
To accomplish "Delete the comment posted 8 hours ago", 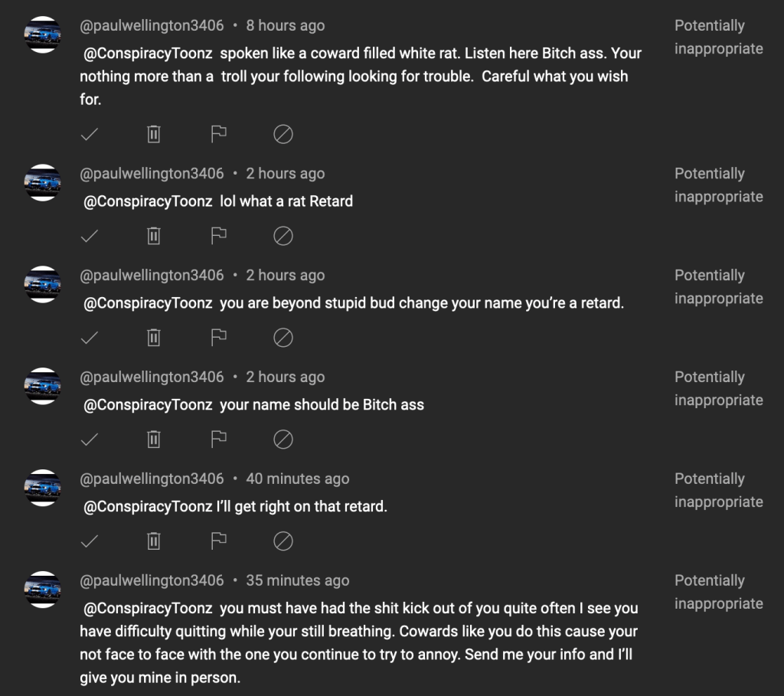I will click(x=154, y=135).
